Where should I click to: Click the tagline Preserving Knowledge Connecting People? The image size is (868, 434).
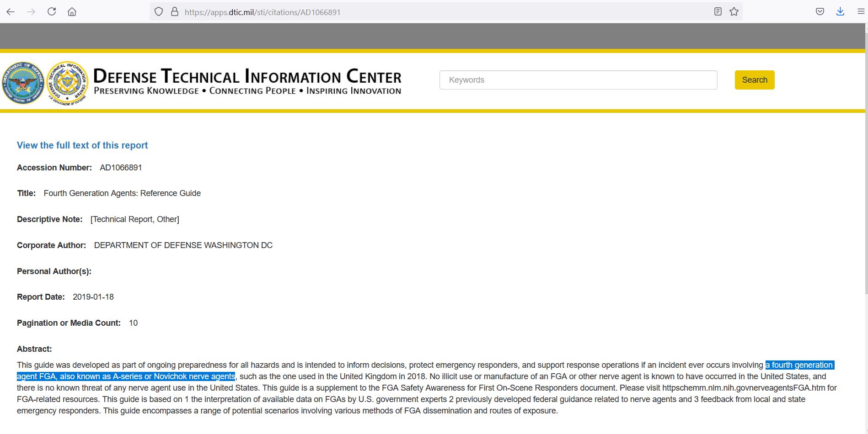coord(247,91)
